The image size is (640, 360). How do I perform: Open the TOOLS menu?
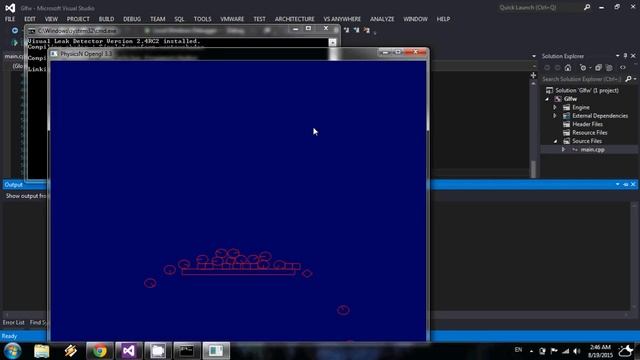pos(202,19)
